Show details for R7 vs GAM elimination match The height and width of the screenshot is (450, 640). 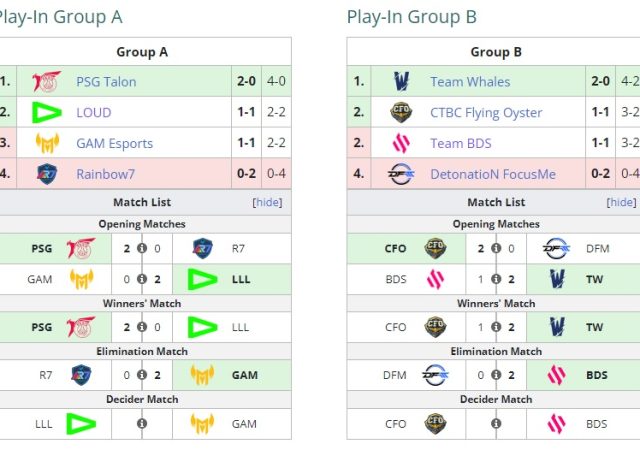pos(141,376)
